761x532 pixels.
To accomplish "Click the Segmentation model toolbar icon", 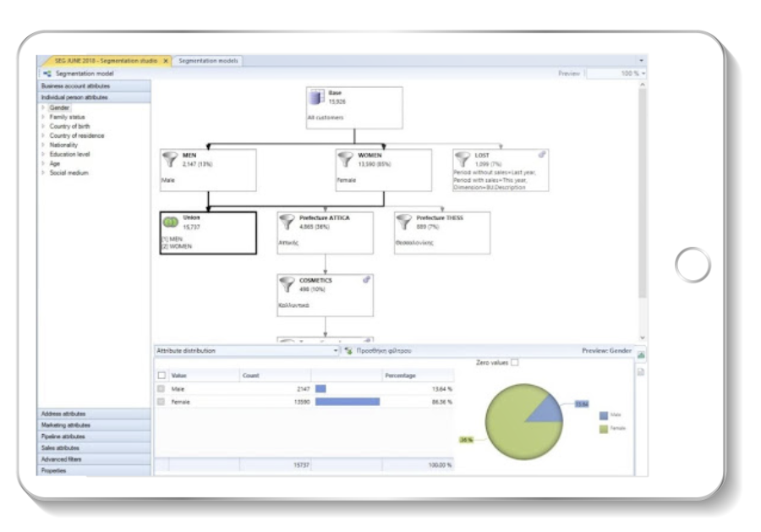I will [x=47, y=74].
